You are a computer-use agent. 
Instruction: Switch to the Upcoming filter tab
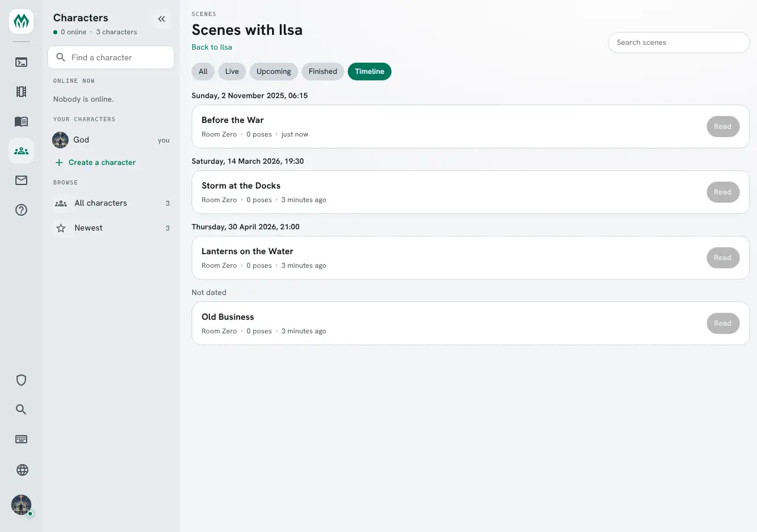pos(274,72)
